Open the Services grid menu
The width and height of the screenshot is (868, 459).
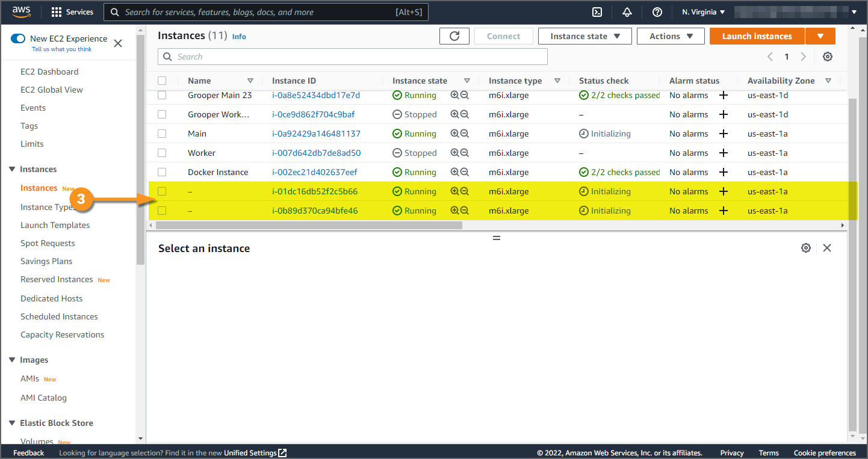click(72, 12)
